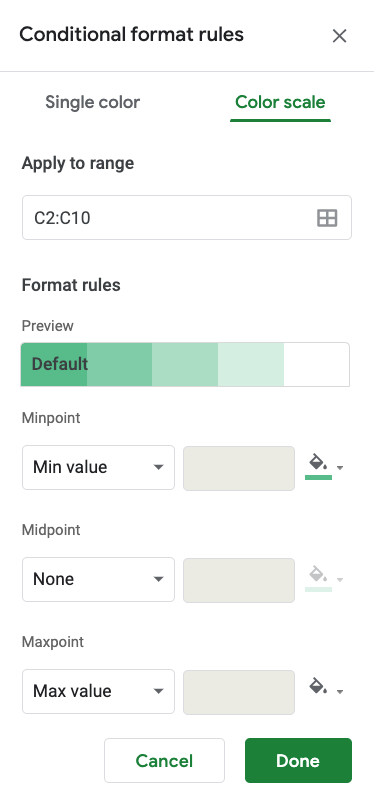The width and height of the screenshot is (374, 806).
Task: Switch to the Single color tab
Action: (x=92, y=102)
